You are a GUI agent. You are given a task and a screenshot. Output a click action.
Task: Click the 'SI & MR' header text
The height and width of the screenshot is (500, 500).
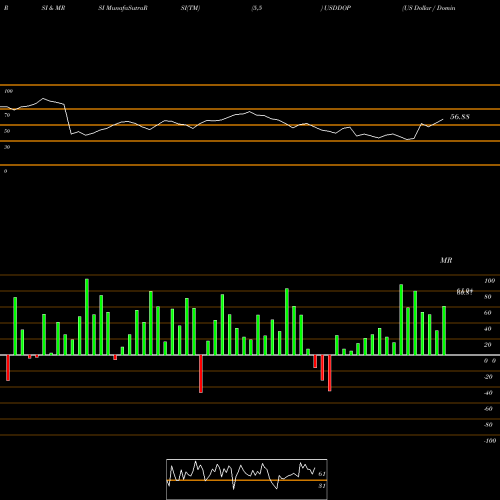click(x=53, y=8)
